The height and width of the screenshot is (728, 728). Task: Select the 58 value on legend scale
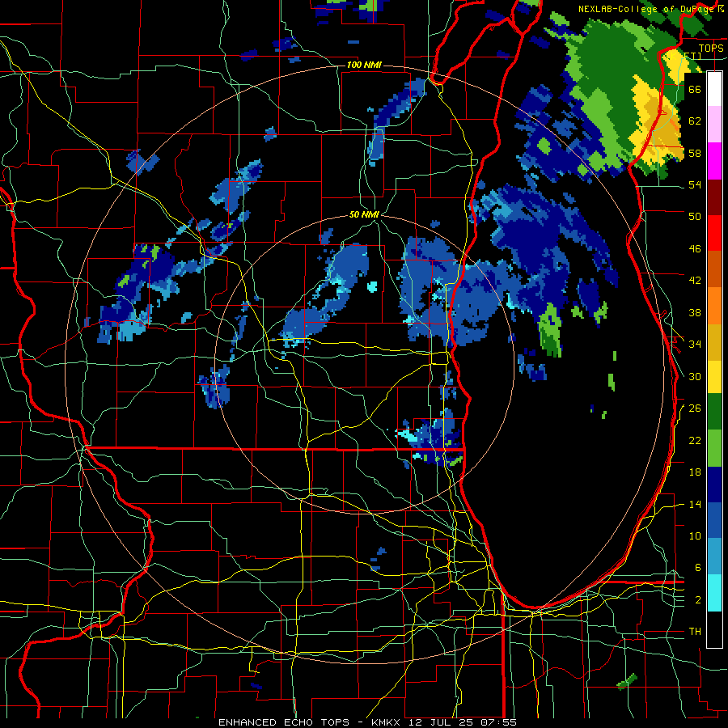tap(695, 153)
